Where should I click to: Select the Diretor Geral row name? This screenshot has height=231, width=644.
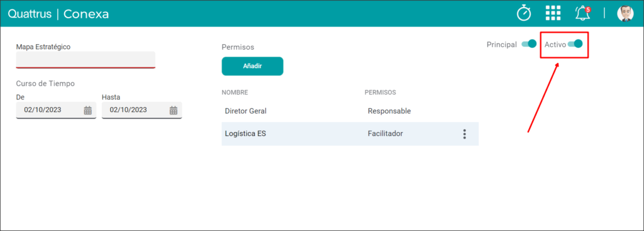coord(246,111)
